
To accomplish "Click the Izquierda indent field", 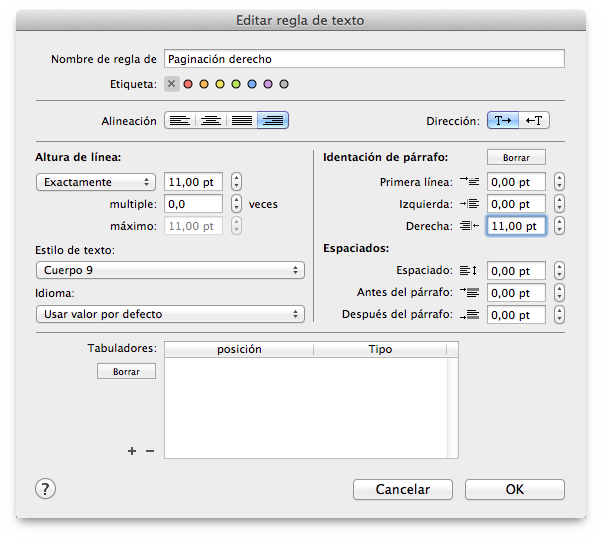I will 516,204.
